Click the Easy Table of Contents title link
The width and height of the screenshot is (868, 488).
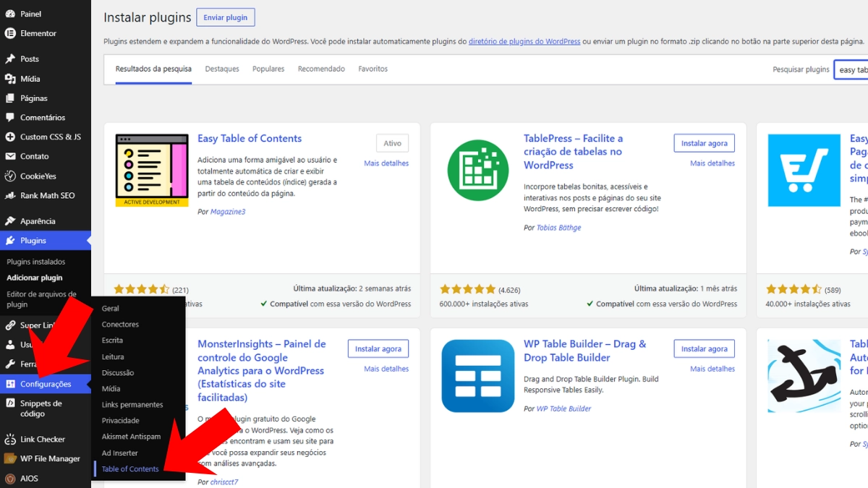coord(250,139)
